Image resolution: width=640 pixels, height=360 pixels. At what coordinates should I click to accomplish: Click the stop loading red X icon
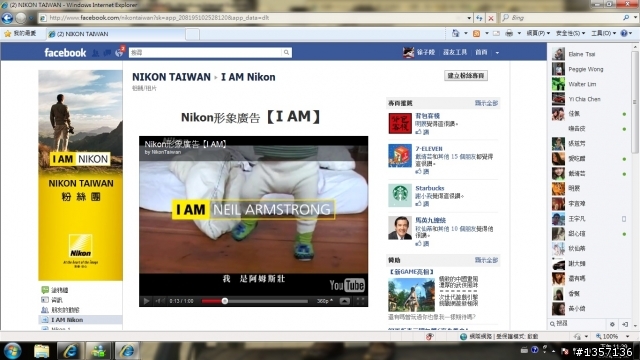point(491,18)
